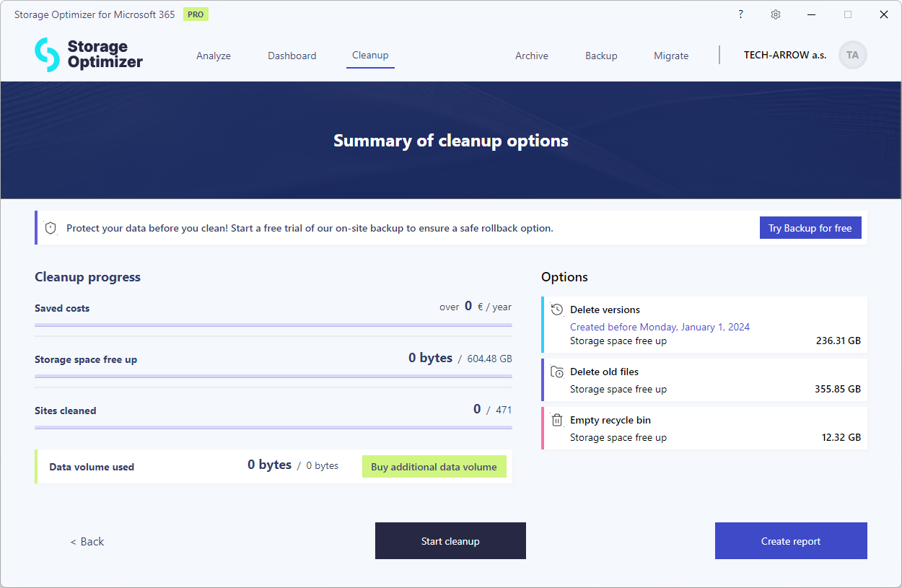Open the Dashboard tab
The image size is (902, 588).
click(x=292, y=55)
